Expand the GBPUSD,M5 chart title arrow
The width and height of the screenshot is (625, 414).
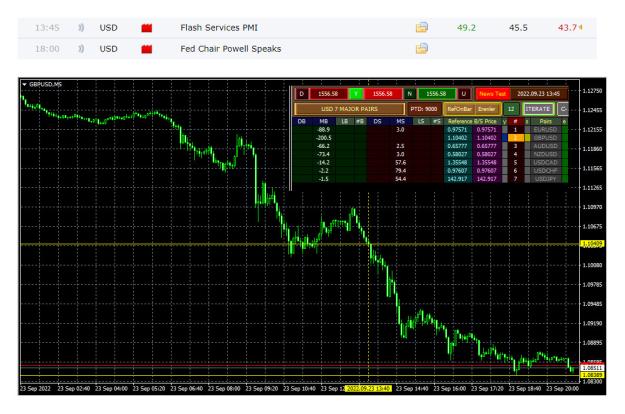(x=24, y=84)
